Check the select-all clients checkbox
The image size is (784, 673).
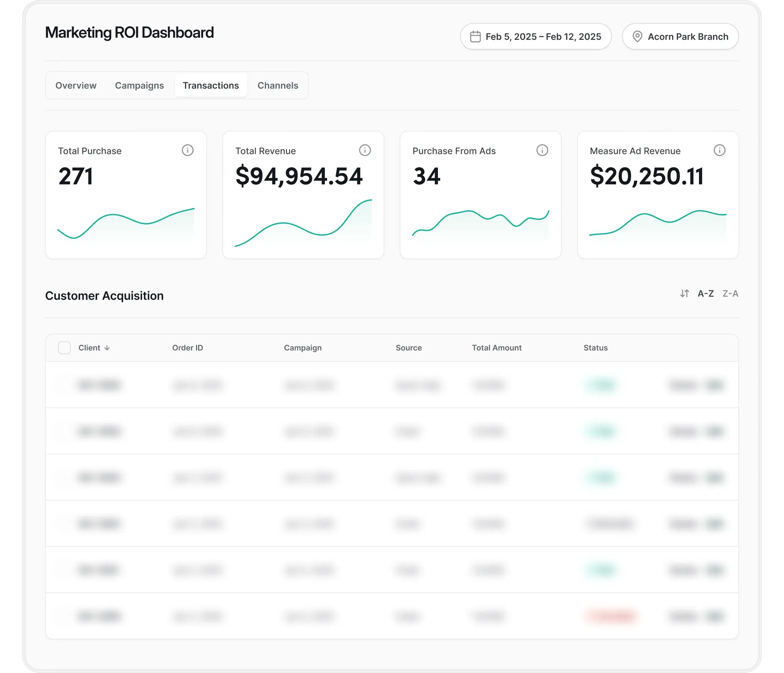click(x=64, y=348)
